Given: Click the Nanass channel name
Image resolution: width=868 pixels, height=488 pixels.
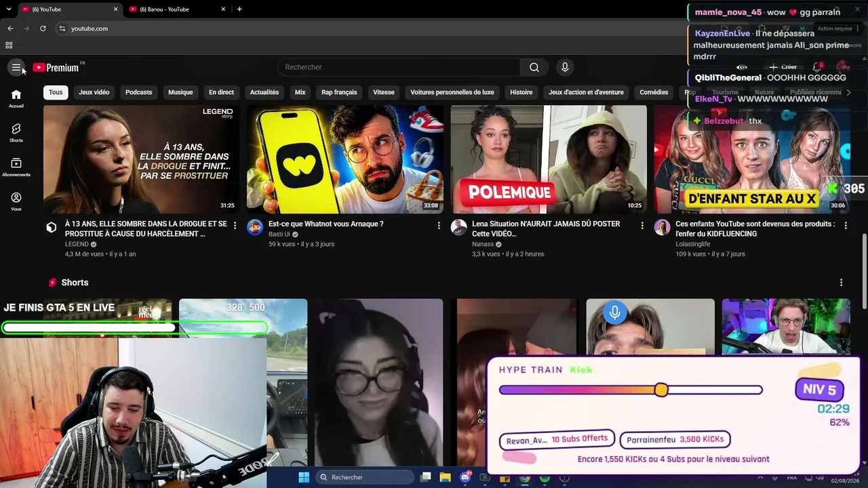Looking at the screenshot, I should click(483, 244).
